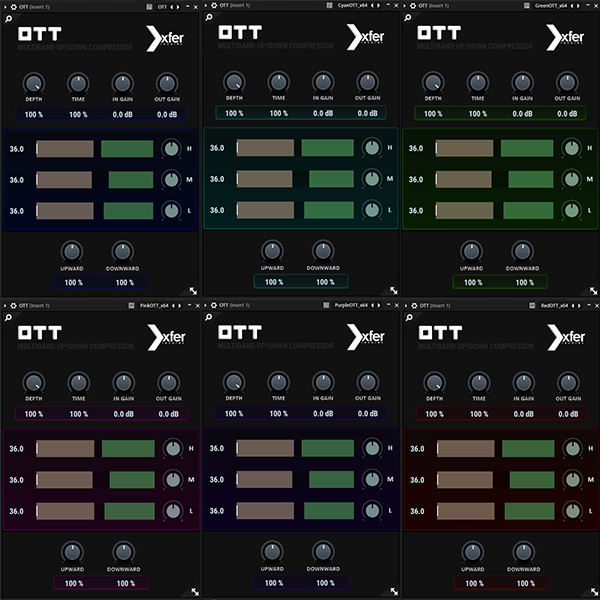
Task: Expand the title bar menu arrow of the blue OTT window
Action: 5,7
